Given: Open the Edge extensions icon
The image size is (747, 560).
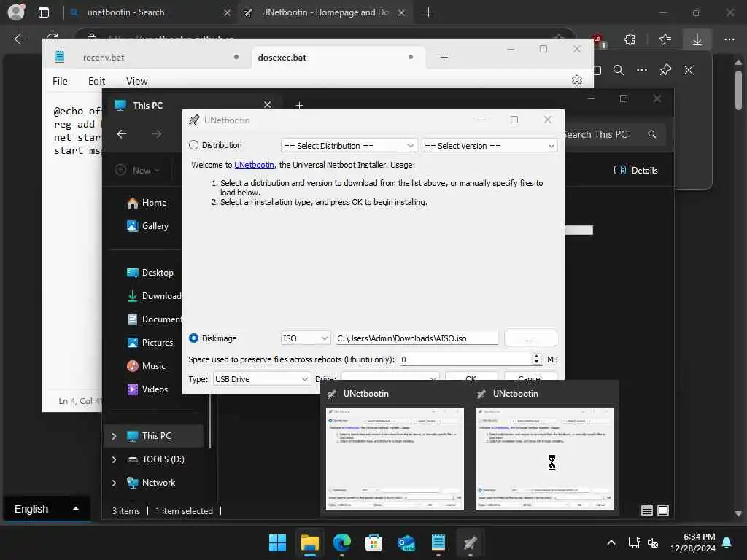Looking at the screenshot, I should point(630,39).
